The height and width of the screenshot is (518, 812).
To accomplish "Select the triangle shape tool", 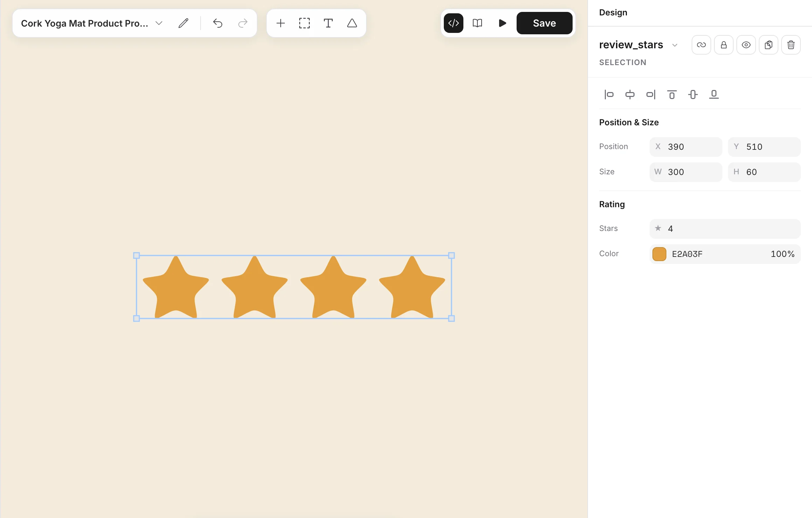I will point(352,23).
